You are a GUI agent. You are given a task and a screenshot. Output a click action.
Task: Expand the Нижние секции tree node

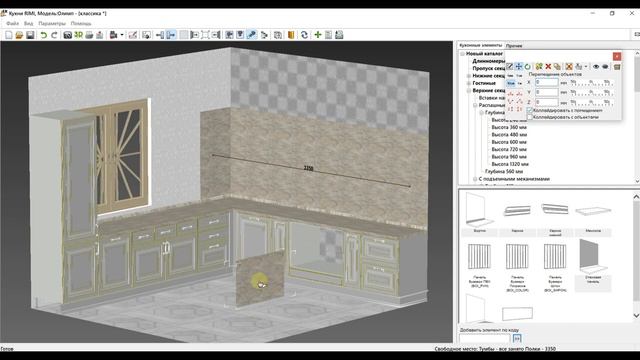[x=469, y=76]
